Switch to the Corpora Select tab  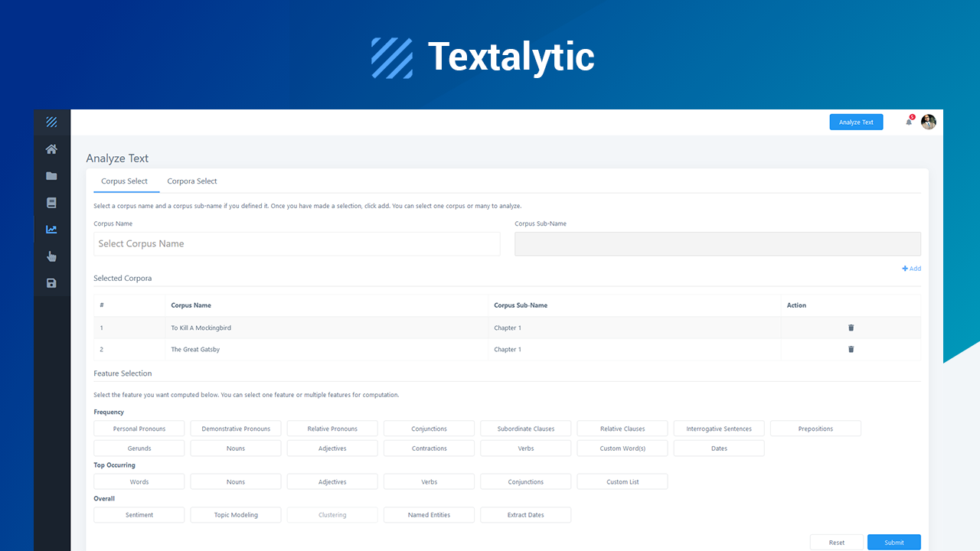[191, 181]
